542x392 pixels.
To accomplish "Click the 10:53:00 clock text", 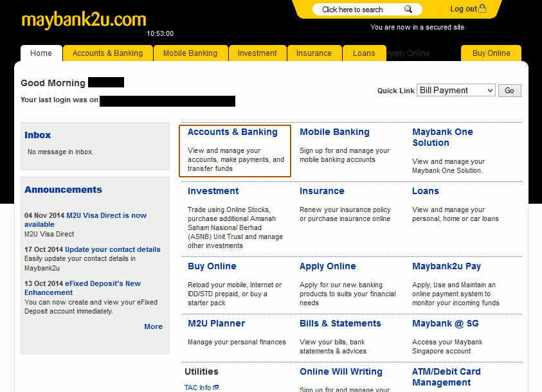I will 160,33.
